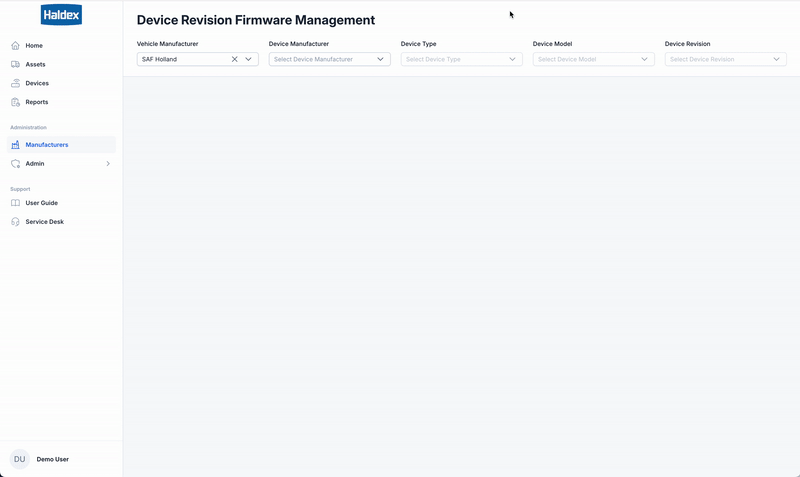
Task: Click the Devices icon in sidebar
Action: pos(15,83)
